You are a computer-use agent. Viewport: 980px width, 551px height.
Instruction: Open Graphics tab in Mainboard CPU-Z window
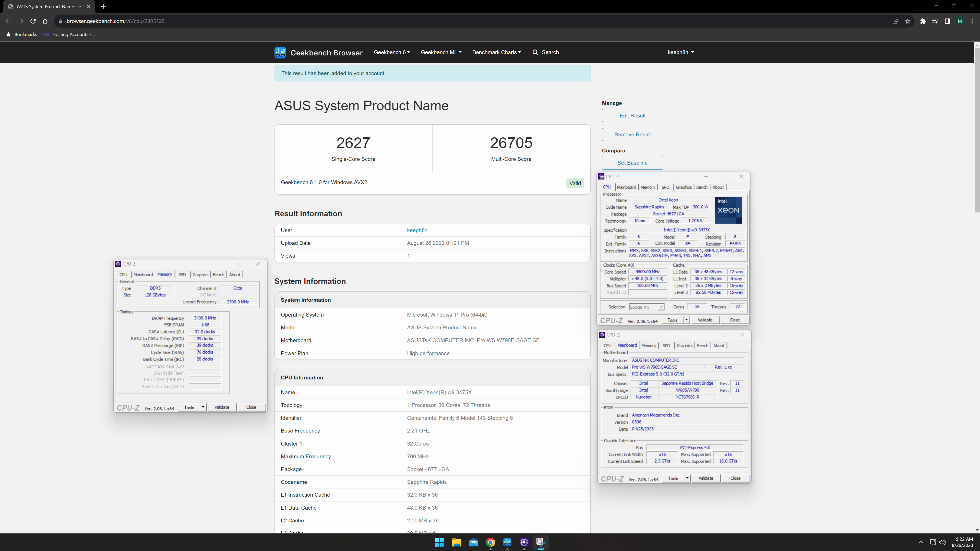click(684, 345)
